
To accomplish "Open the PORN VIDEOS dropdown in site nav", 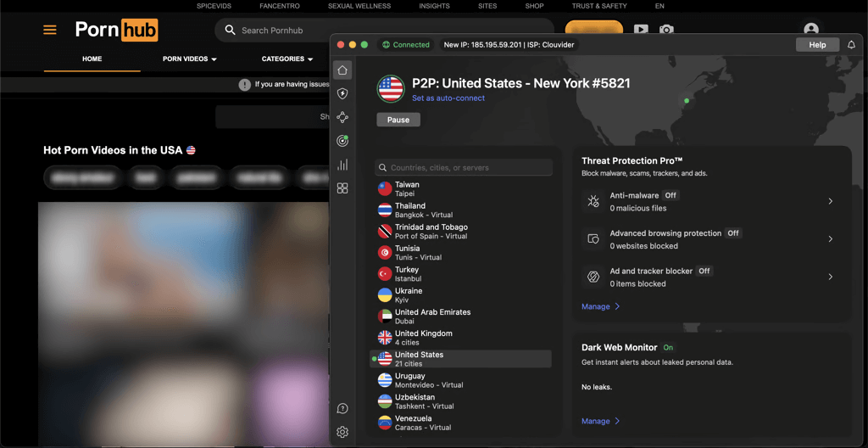I will (x=189, y=59).
